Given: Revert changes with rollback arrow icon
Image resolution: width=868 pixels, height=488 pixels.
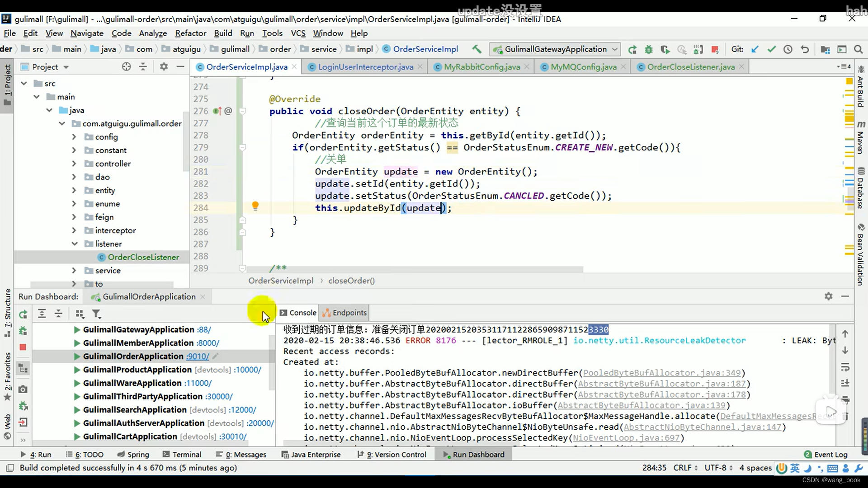Looking at the screenshot, I should click(x=805, y=49).
